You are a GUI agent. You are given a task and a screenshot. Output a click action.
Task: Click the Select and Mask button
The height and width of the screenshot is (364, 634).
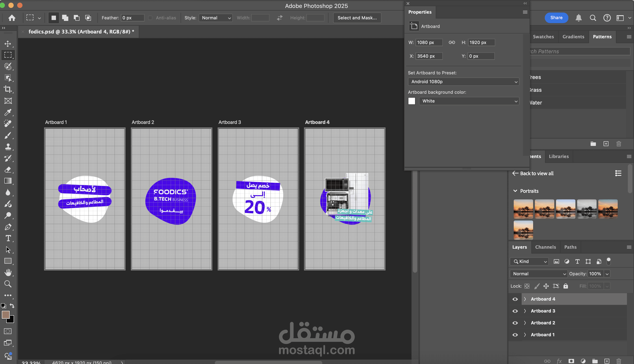click(357, 18)
